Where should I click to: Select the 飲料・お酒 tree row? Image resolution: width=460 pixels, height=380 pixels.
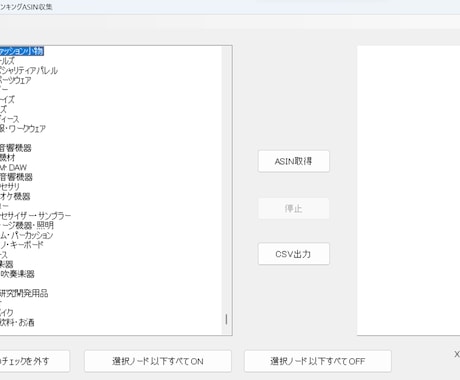pos(17,322)
